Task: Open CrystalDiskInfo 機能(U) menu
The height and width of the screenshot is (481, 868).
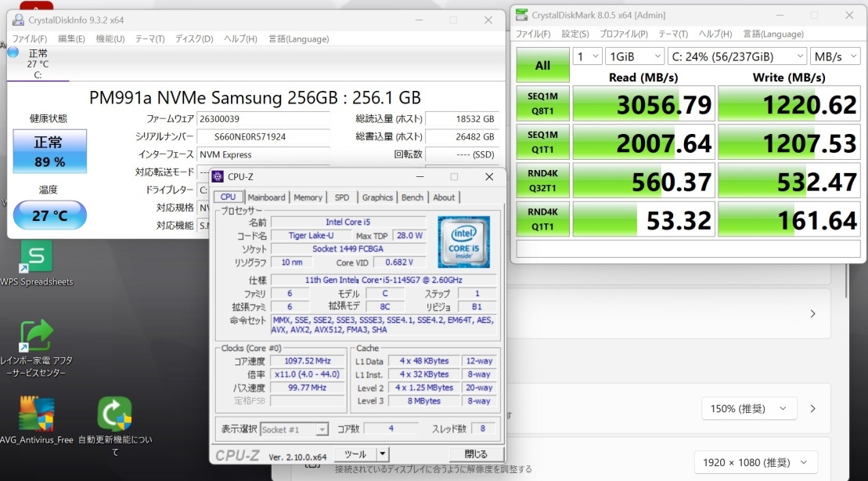Action: 110,39
